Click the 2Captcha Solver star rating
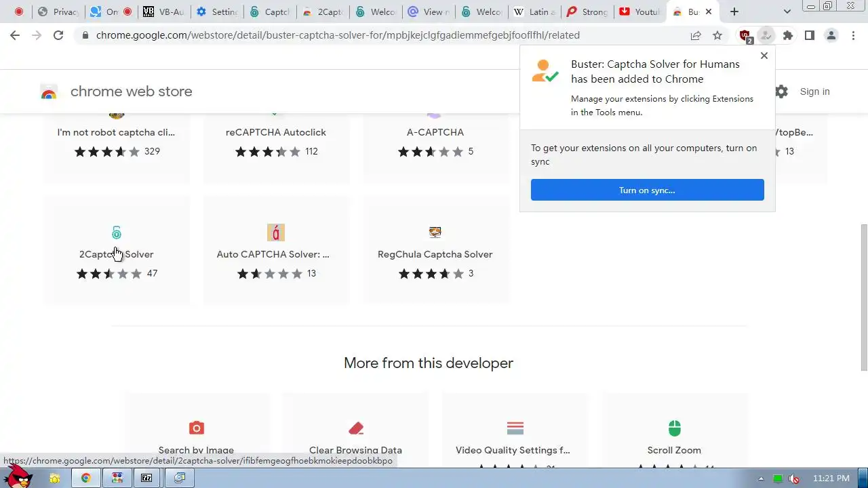This screenshot has height=488, width=868. coord(108,274)
